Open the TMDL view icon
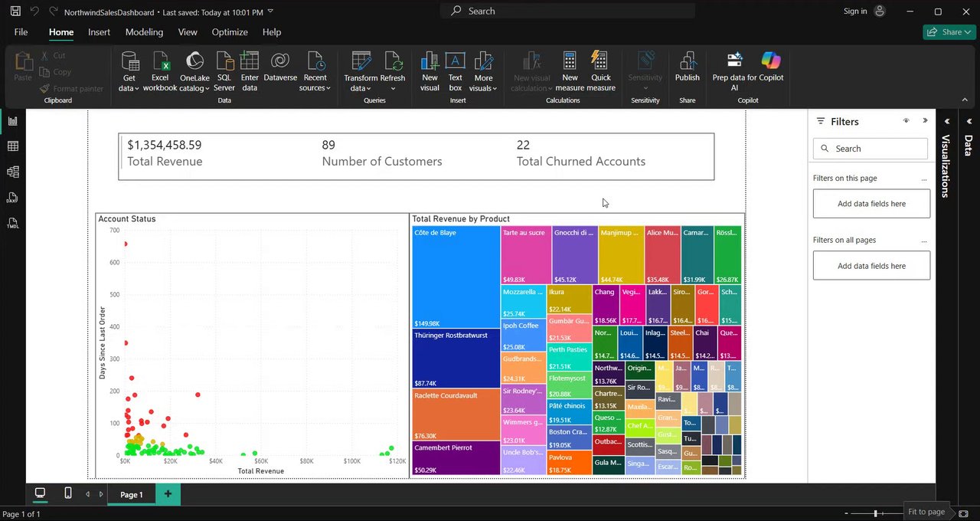This screenshot has width=980, height=521. coord(12,222)
